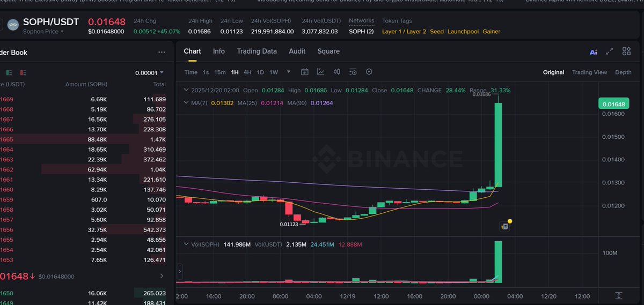Expand the chart to fullscreen
The image size is (644, 305).
pos(610,51)
